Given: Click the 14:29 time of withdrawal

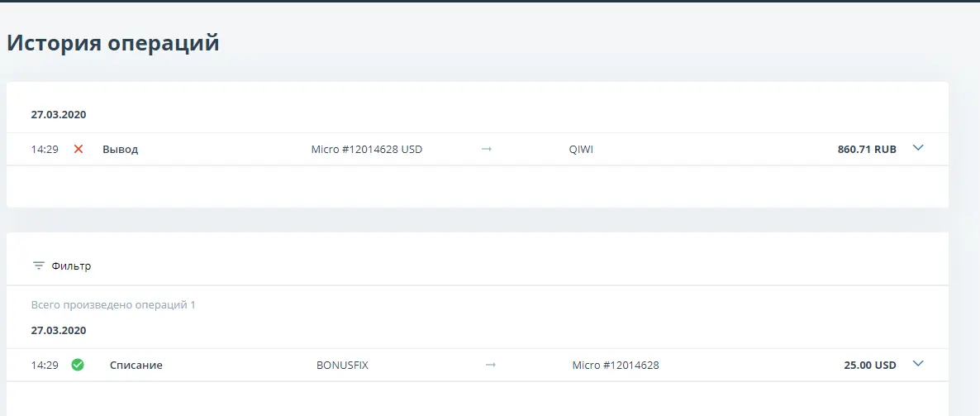Looking at the screenshot, I should 45,150.
